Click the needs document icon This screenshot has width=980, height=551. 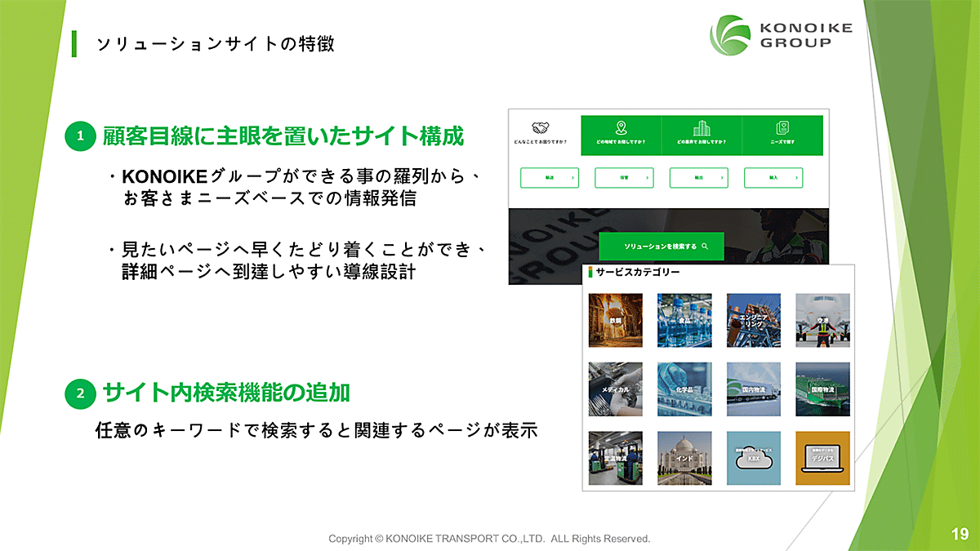pos(782,128)
